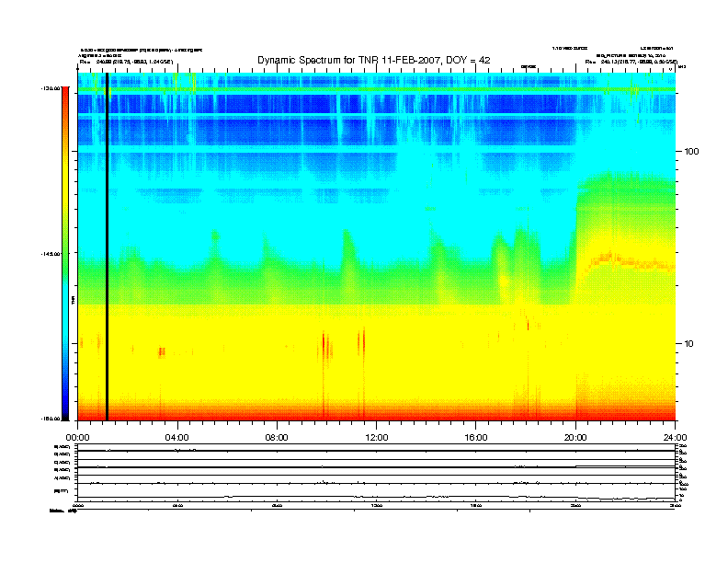Click the 100 frequency axis label
The height and width of the screenshot is (563, 728).
point(692,152)
